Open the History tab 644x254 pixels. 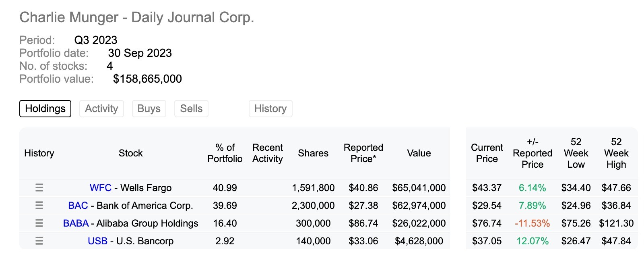[270, 108]
